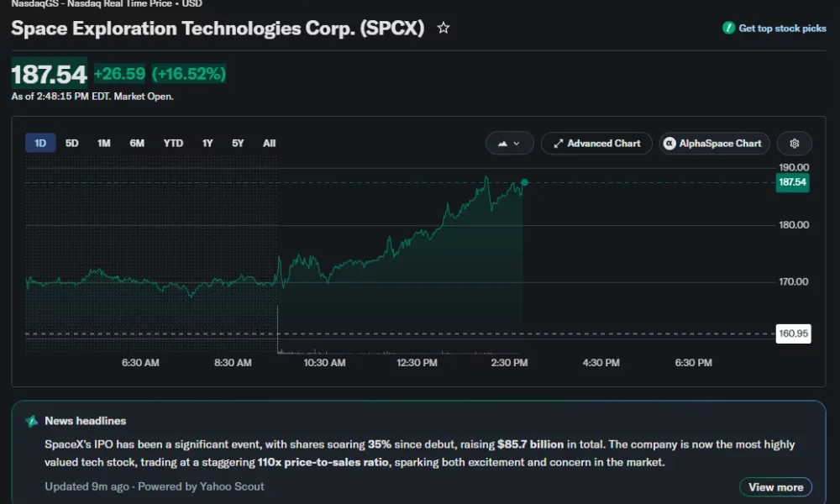Click the +26.59 price change value
Image resolution: width=840 pixels, height=504 pixels.
pyautogui.click(x=119, y=73)
